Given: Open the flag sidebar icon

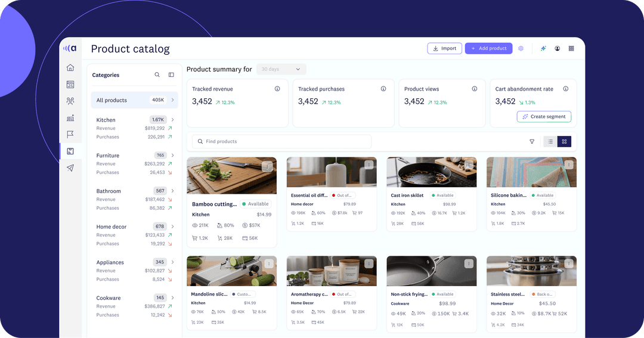Looking at the screenshot, I should point(70,134).
